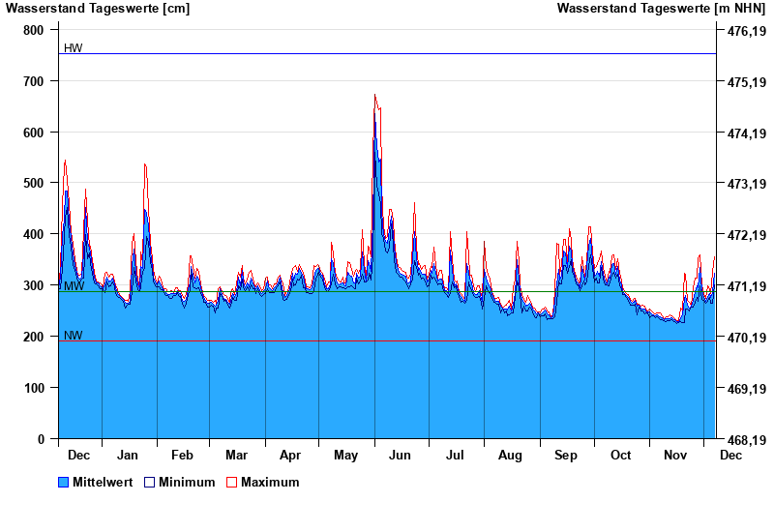The height and width of the screenshot is (532, 774).
Task: Click the 800 value on left axis
Action: (x=34, y=30)
